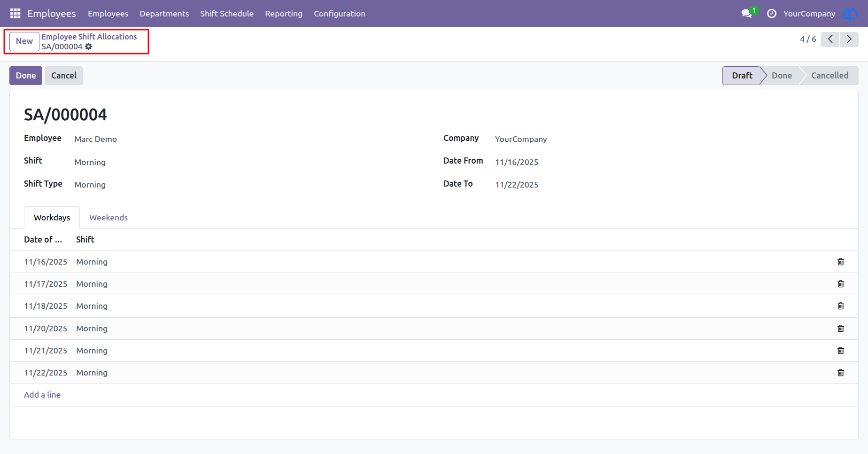This screenshot has height=454, width=868.
Task: Delete the 11/21/2025 Morning line
Action: 841,351
